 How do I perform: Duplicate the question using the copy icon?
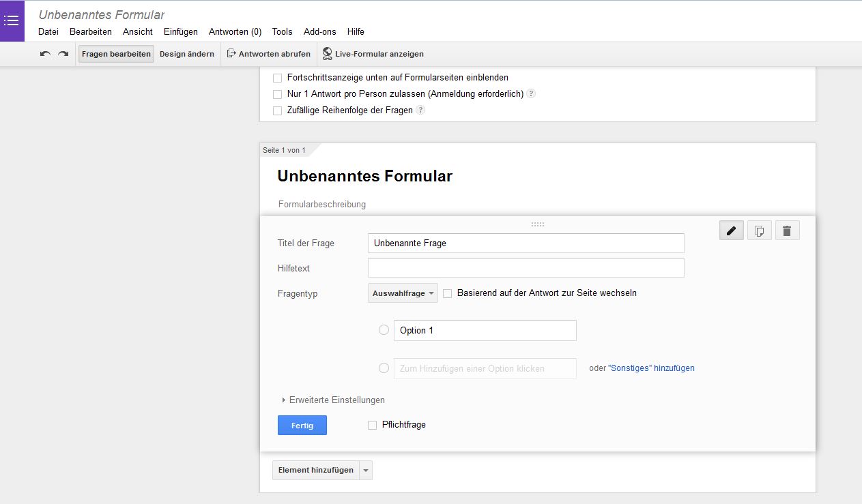(759, 230)
